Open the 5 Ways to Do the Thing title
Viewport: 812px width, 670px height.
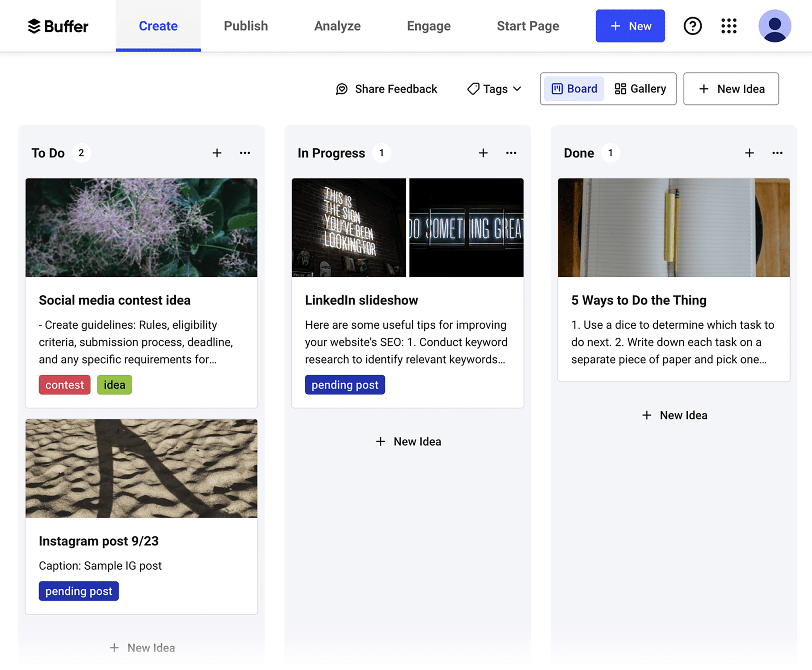639,300
